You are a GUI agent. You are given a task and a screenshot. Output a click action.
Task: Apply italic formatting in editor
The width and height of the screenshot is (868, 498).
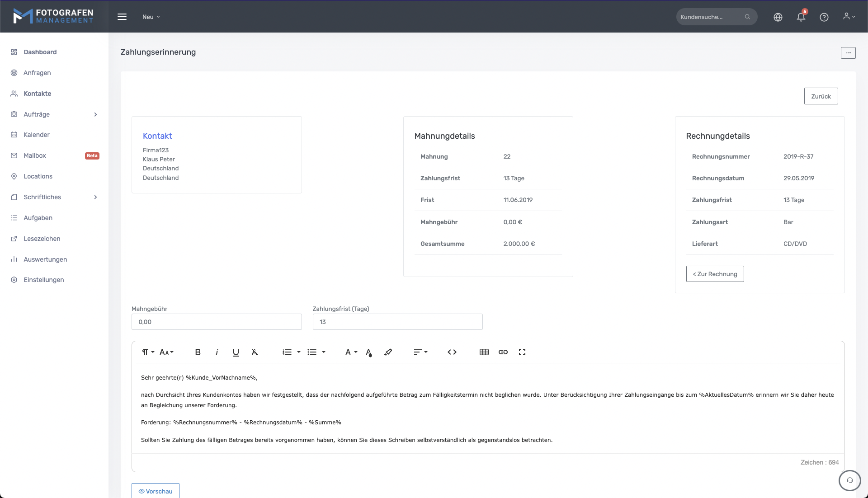(x=217, y=352)
